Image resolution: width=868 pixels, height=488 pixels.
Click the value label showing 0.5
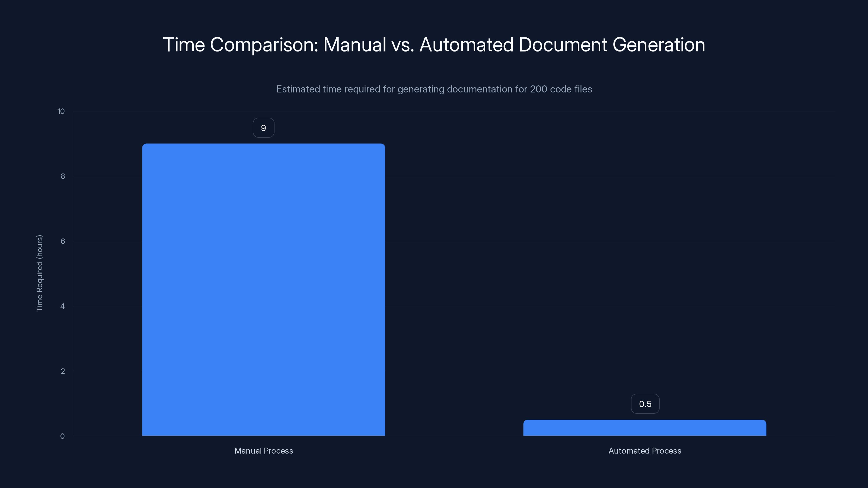pos(645,403)
